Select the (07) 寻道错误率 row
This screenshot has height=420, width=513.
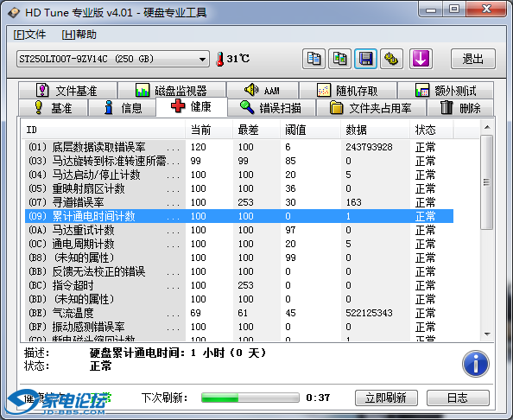pos(239,202)
